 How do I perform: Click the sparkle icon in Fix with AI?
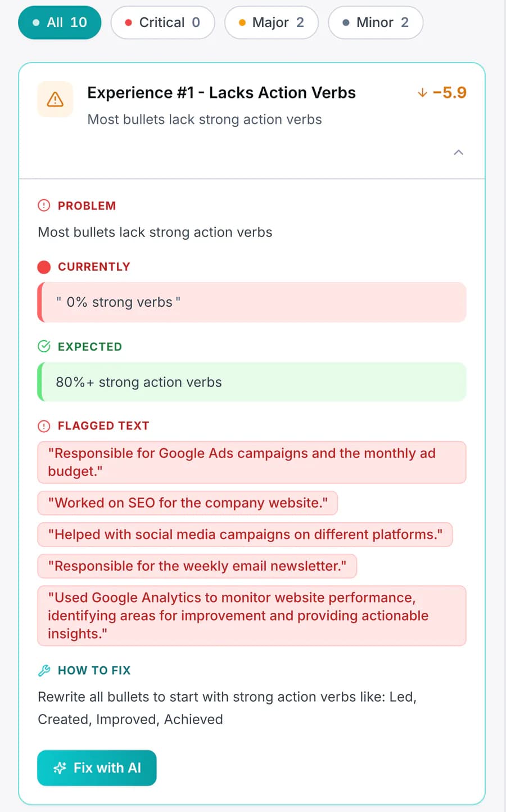(x=60, y=768)
